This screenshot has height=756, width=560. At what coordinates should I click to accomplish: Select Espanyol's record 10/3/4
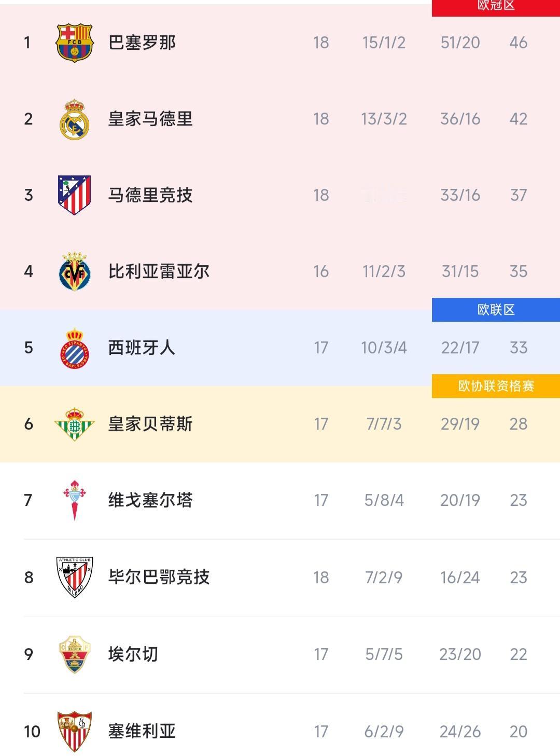tap(384, 348)
